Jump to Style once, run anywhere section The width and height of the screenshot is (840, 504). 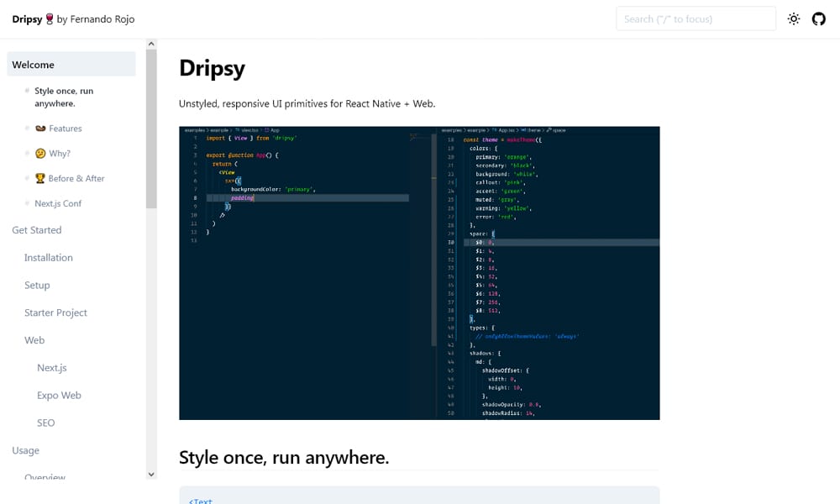point(64,97)
